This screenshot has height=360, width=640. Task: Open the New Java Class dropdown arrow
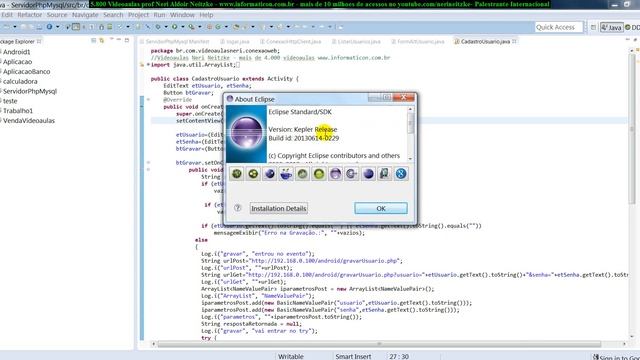(x=226, y=27)
